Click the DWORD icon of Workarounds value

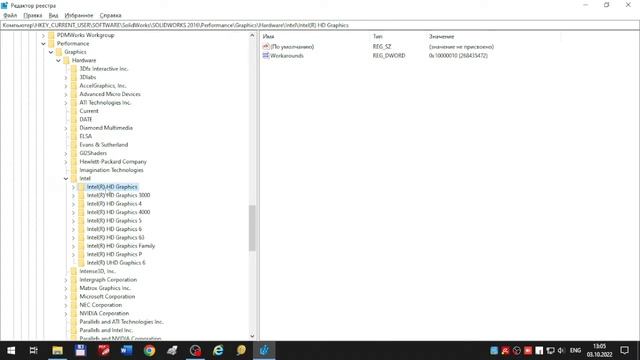(266, 56)
